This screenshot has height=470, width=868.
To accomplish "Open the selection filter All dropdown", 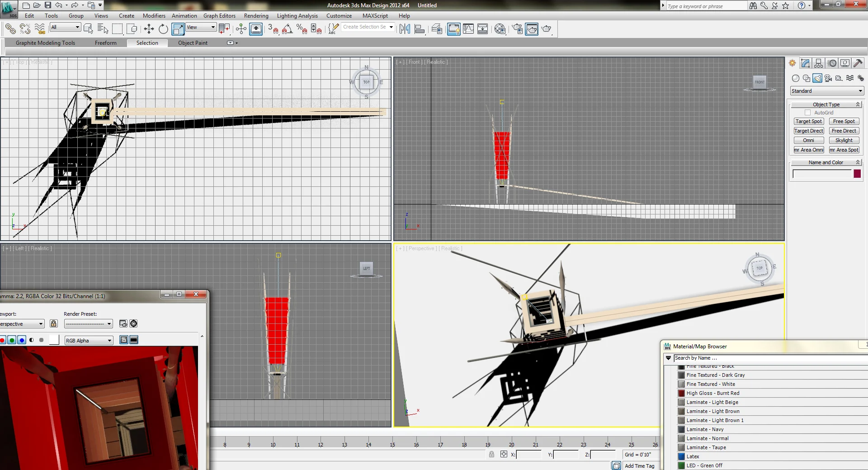I will (66, 27).
